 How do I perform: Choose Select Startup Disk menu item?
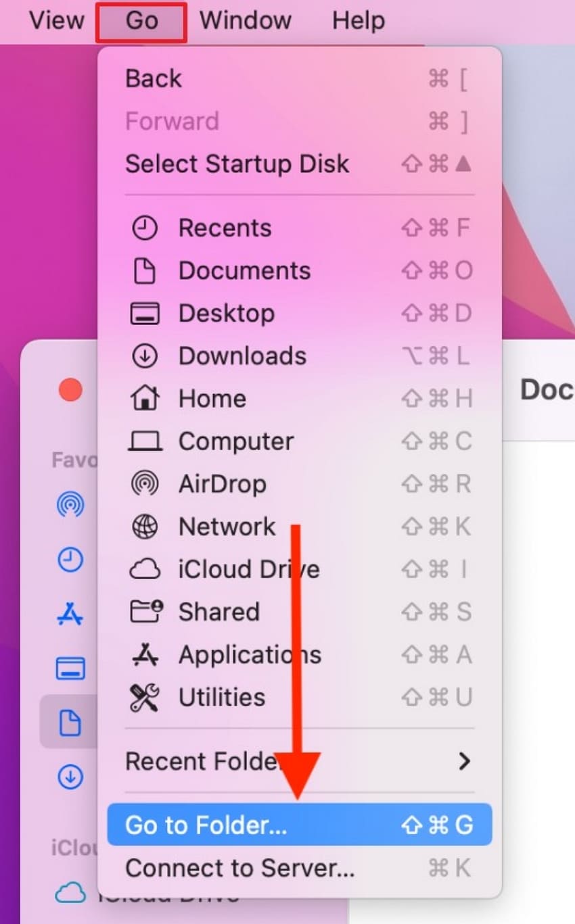coord(300,164)
